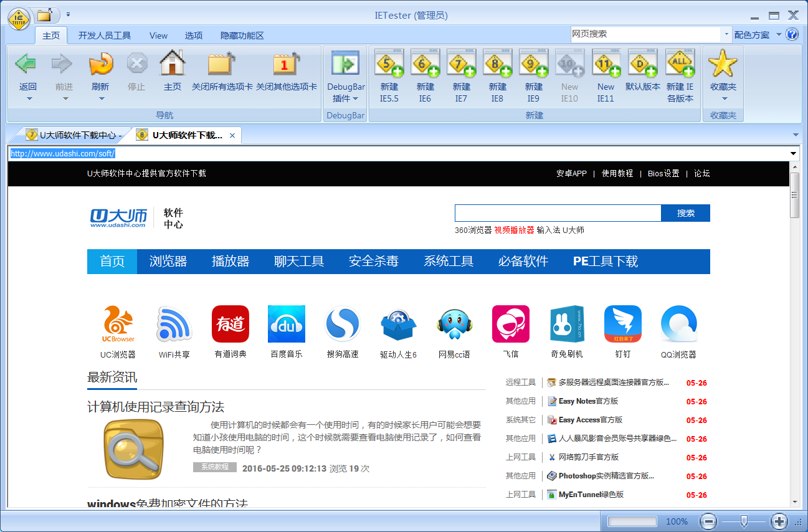Click the Refresh icon in navigation
Viewport: 808px width, 532px height.
[x=100, y=64]
